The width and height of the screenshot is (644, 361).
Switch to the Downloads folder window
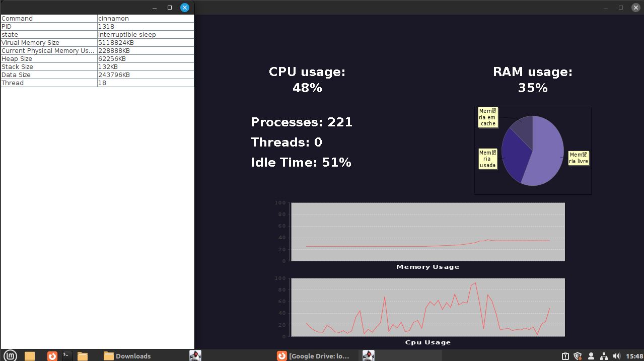click(127, 355)
